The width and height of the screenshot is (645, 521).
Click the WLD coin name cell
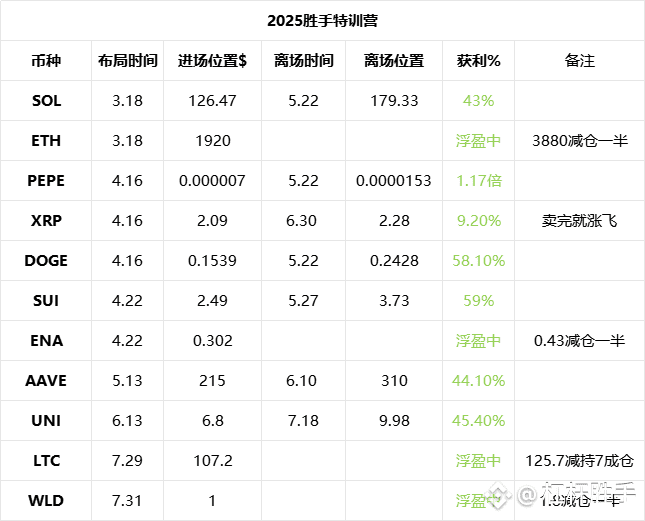point(46,501)
